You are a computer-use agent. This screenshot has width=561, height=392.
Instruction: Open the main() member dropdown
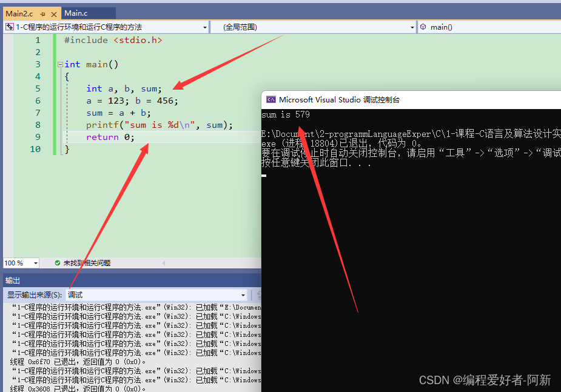click(489, 27)
